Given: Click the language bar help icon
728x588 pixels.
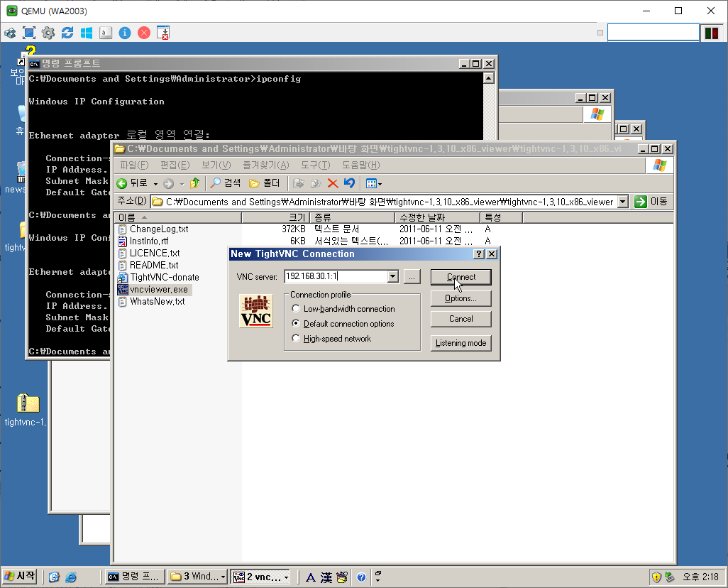Looking at the screenshot, I should [x=361, y=577].
